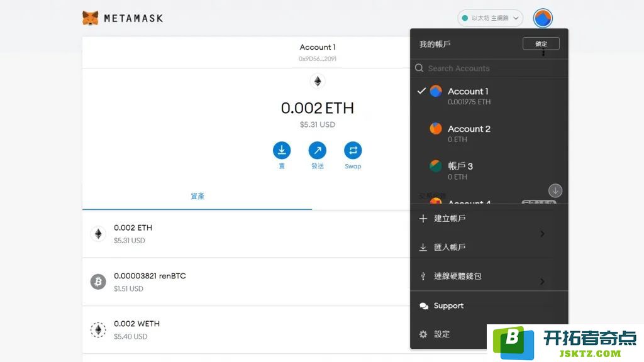The height and width of the screenshot is (362, 644).
Task: Click the 0x9D56...2091 address text
Action: click(x=318, y=58)
